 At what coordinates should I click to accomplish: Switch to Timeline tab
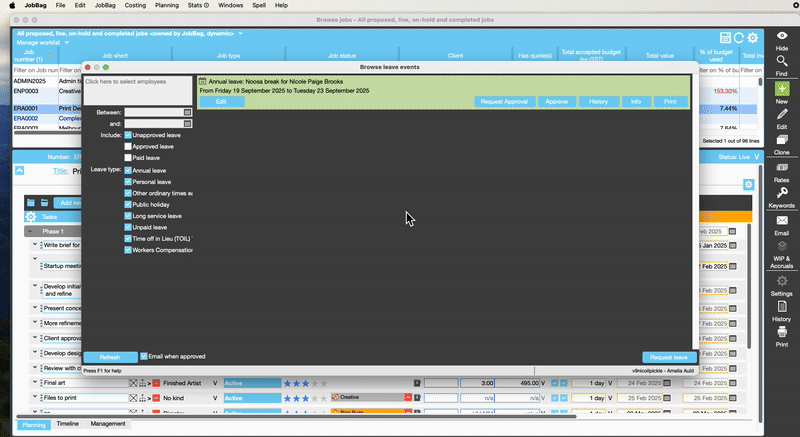click(x=67, y=424)
